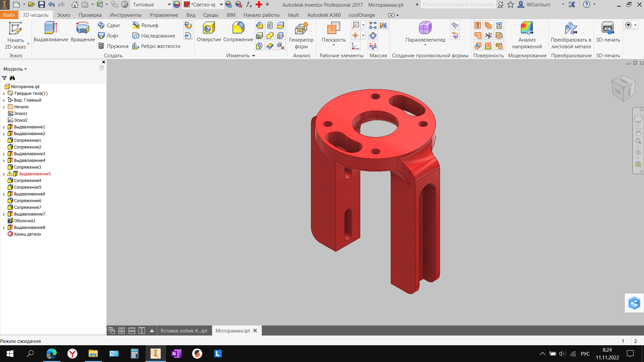Click the Fillet (Сопряжение) tool icon
This screenshot has height=362, width=644.
click(238, 28)
